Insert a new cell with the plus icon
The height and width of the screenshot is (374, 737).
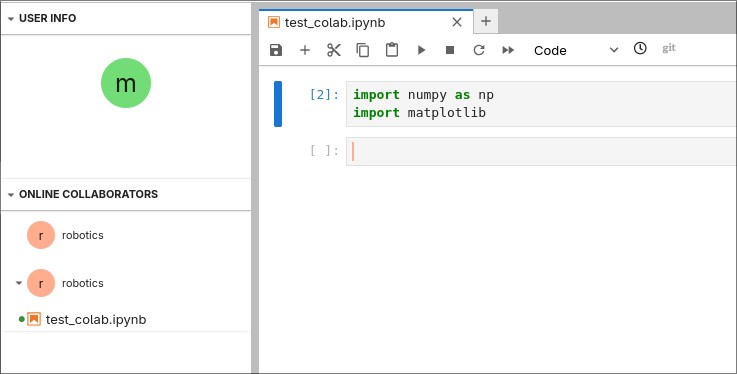click(305, 50)
